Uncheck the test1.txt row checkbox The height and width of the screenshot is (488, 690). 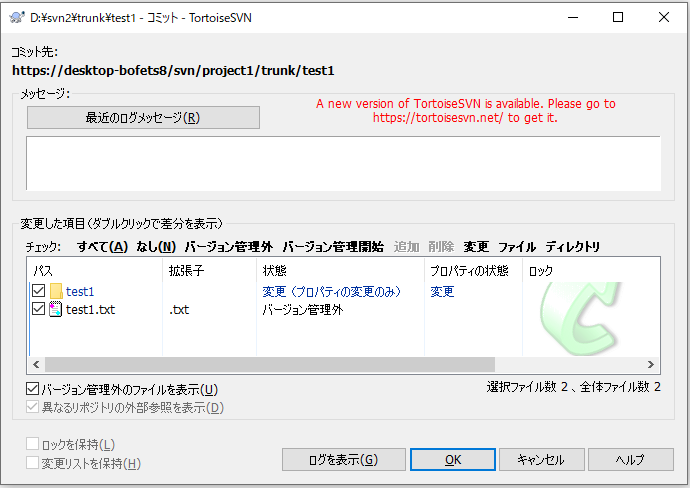tap(39, 309)
